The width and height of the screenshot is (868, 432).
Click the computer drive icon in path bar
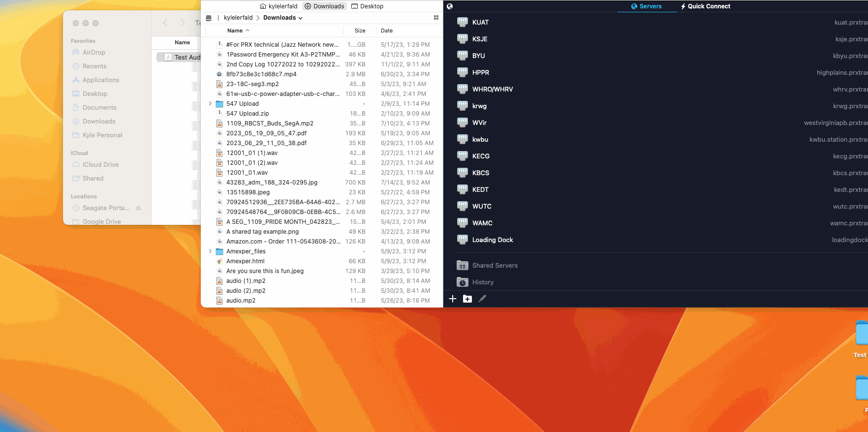pos(209,18)
